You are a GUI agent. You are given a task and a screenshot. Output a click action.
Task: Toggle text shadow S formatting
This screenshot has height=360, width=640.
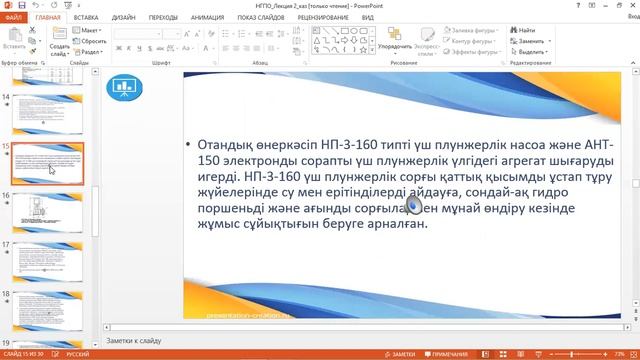pyautogui.click(x=150, y=48)
